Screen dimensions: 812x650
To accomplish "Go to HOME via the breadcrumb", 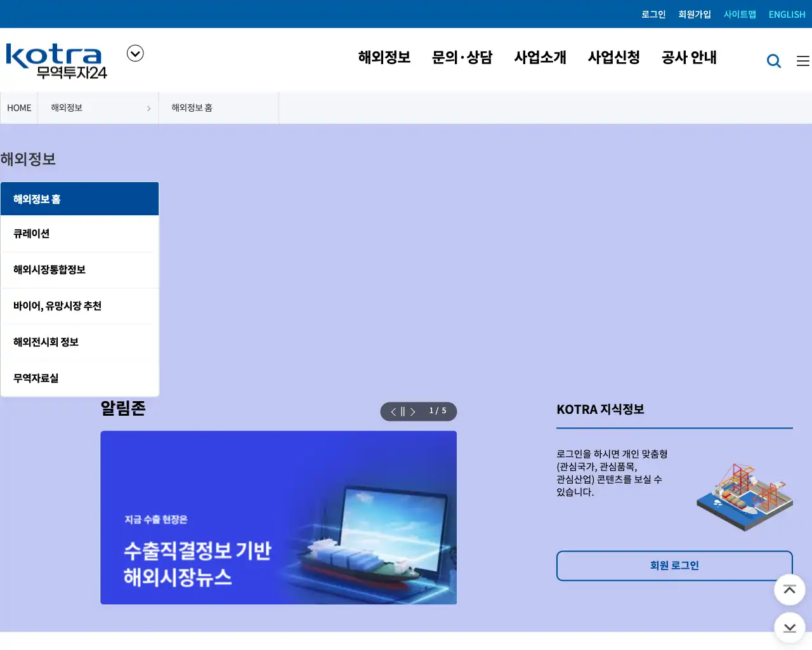I will (18, 108).
